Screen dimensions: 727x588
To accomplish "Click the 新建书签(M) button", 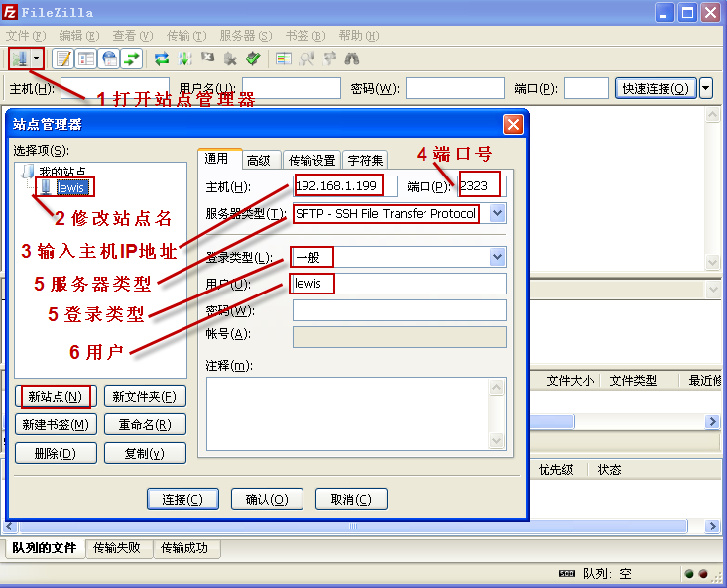I will (56, 425).
